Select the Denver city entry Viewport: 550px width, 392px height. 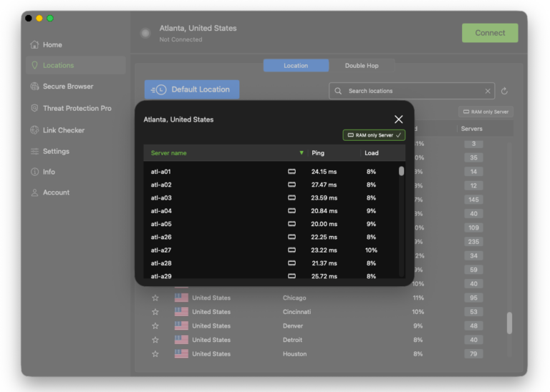pos(293,325)
